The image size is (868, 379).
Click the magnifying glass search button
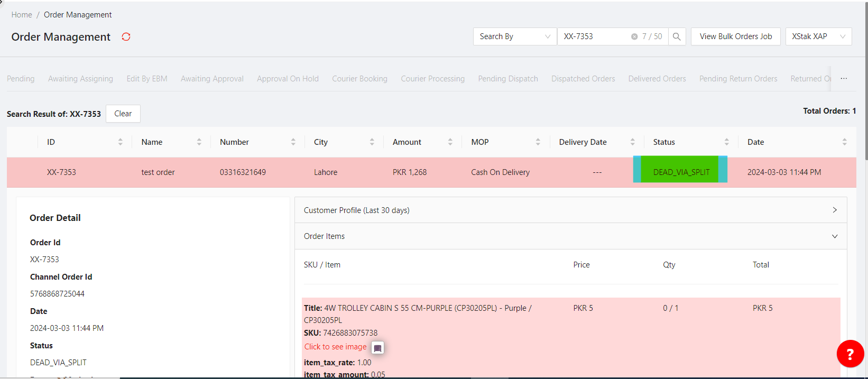click(677, 36)
